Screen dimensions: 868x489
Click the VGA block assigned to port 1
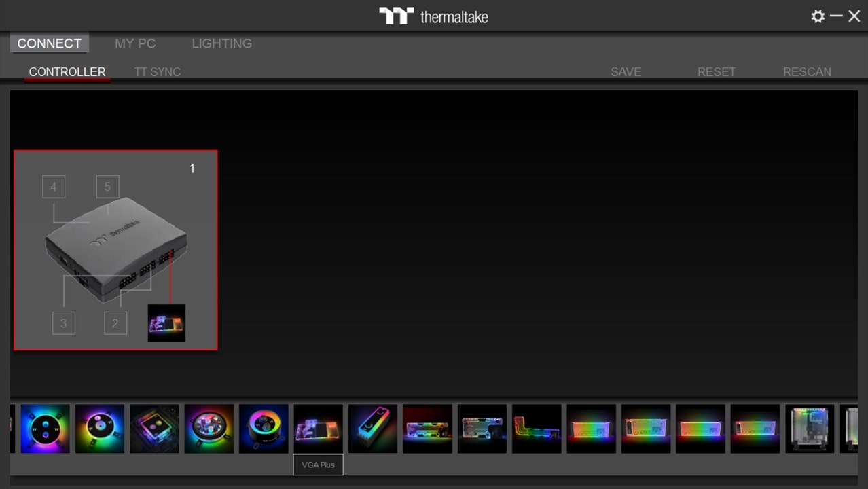point(166,323)
